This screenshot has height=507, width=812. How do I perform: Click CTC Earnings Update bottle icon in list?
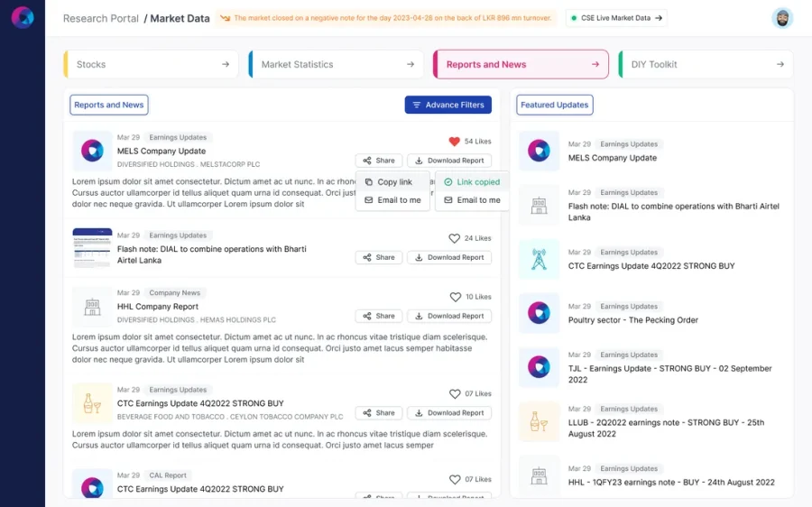point(92,403)
